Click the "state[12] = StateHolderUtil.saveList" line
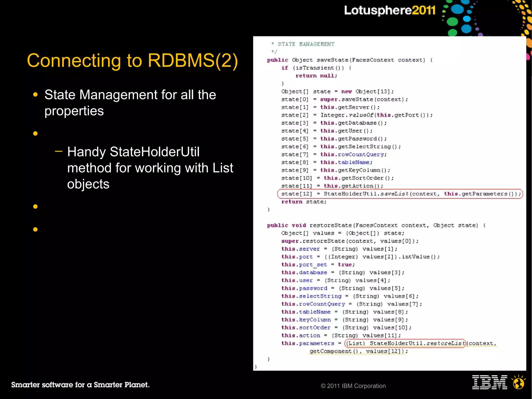This screenshot has width=532, height=399. pyautogui.click(x=401, y=194)
